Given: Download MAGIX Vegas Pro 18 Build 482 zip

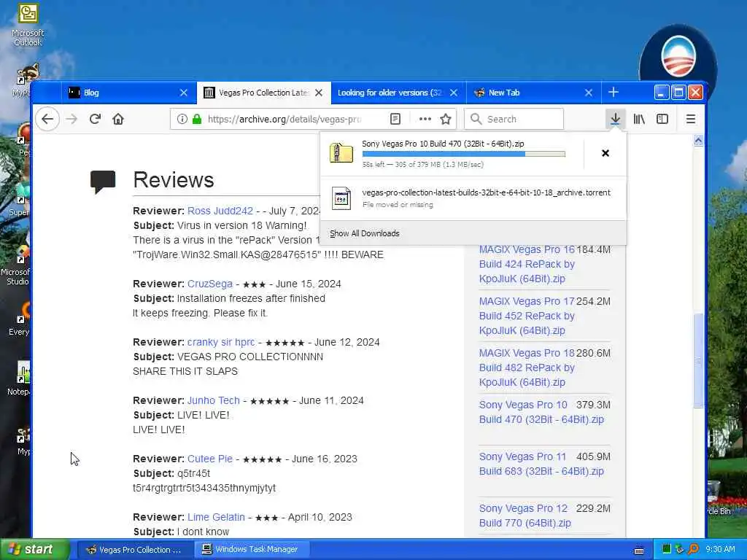Looking at the screenshot, I should (527, 367).
